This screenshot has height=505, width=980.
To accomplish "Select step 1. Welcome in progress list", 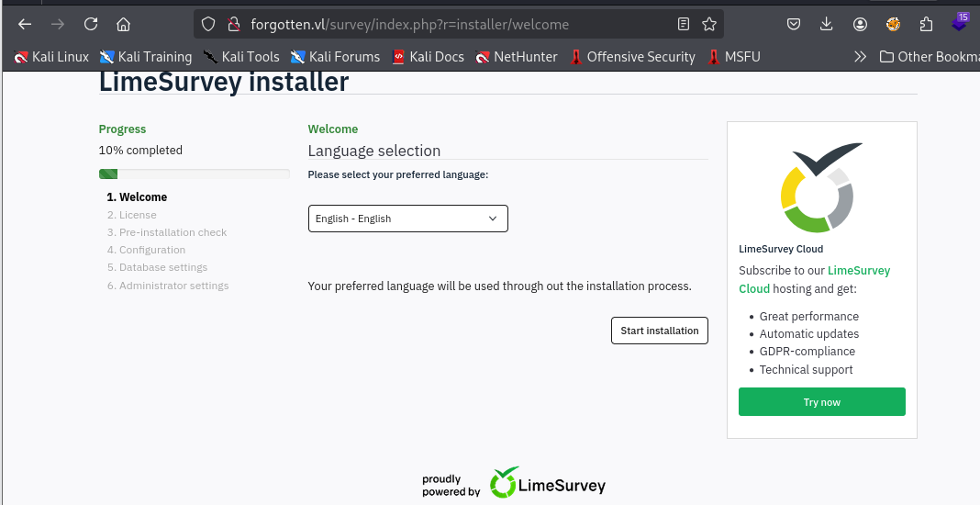I will point(137,197).
